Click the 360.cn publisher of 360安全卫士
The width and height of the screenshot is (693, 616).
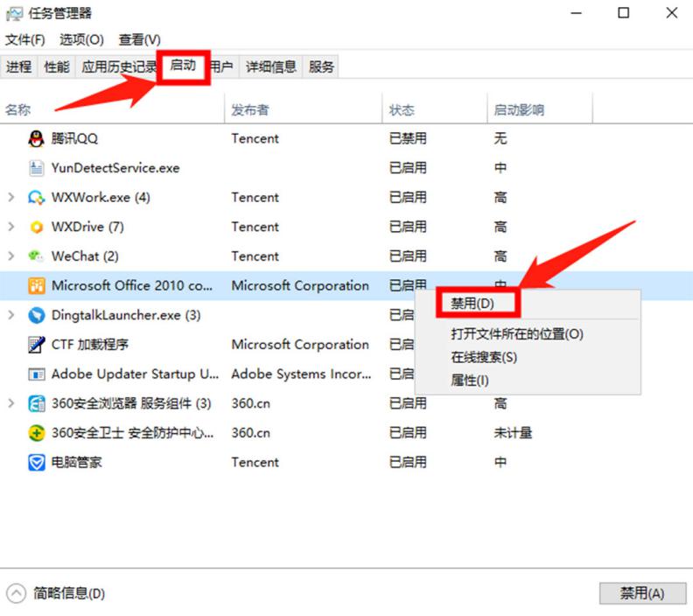point(250,432)
